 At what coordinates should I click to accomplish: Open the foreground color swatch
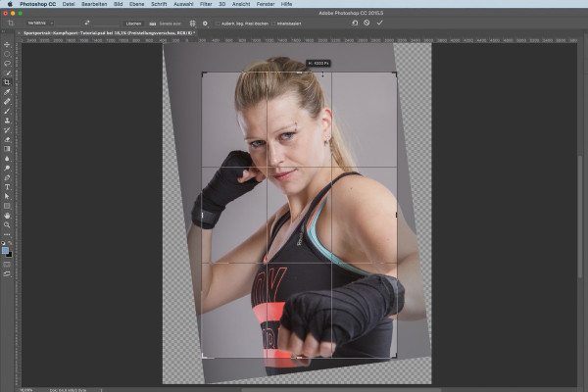(5, 251)
